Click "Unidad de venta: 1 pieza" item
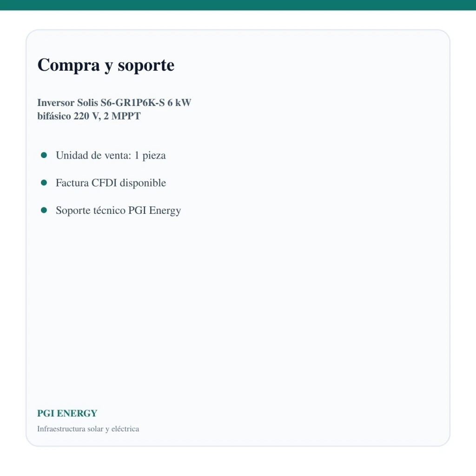Image resolution: width=476 pixels, height=476 pixels. point(111,155)
